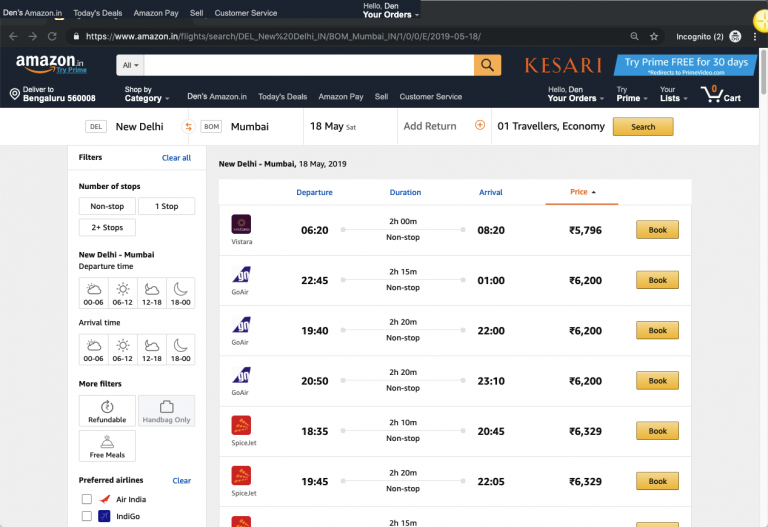The height and width of the screenshot is (527, 768).
Task: Click the orange search magnifier button
Action: click(x=487, y=65)
